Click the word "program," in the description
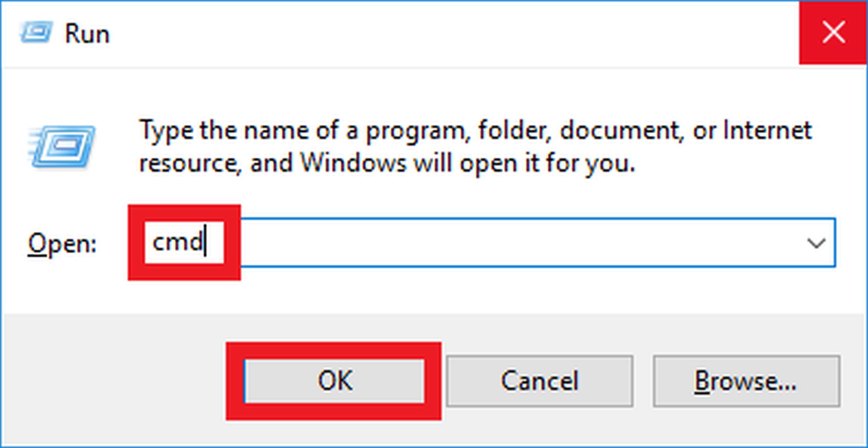 418,131
